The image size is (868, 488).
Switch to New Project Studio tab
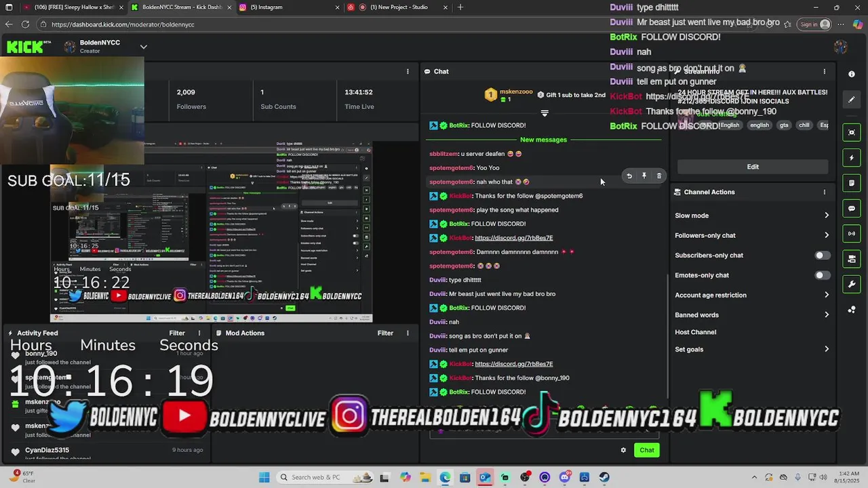[x=397, y=7]
